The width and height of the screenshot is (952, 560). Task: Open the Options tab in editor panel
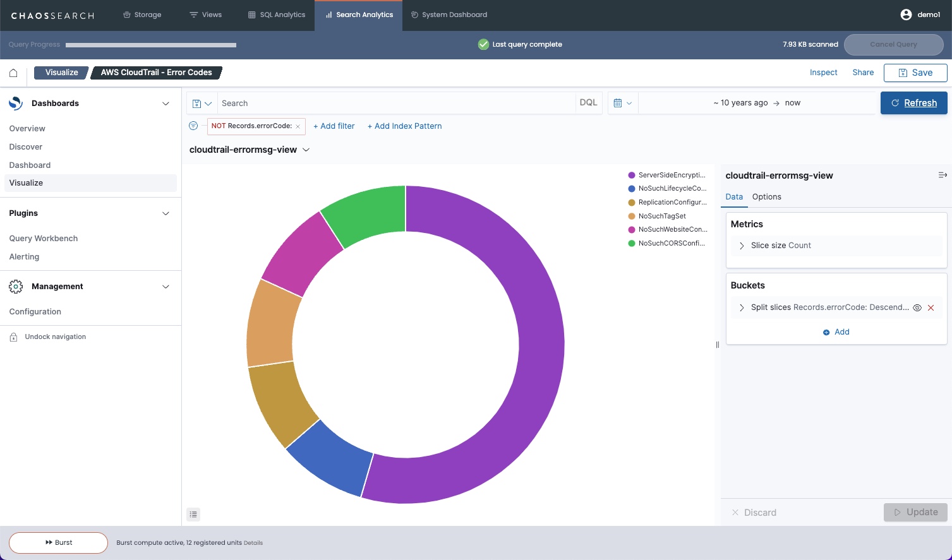click(x=766, y=197)
